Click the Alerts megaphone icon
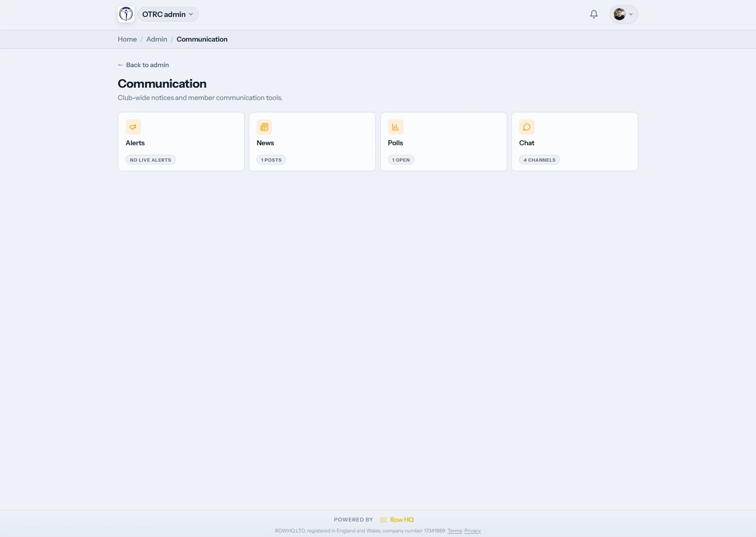The width and height of the screenshot is (756, 537). (133, 127)
